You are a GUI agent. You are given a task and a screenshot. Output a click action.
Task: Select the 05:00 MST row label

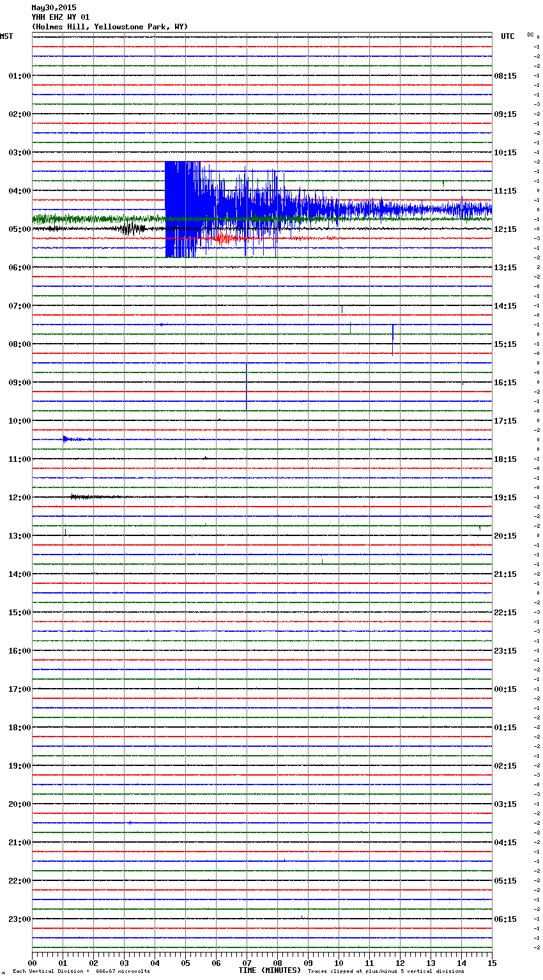click(20, 229)
